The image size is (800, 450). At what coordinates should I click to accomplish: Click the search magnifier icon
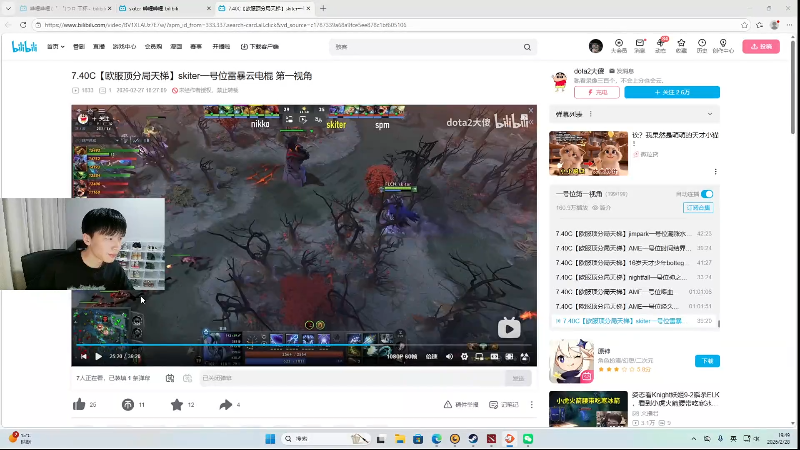527,47
